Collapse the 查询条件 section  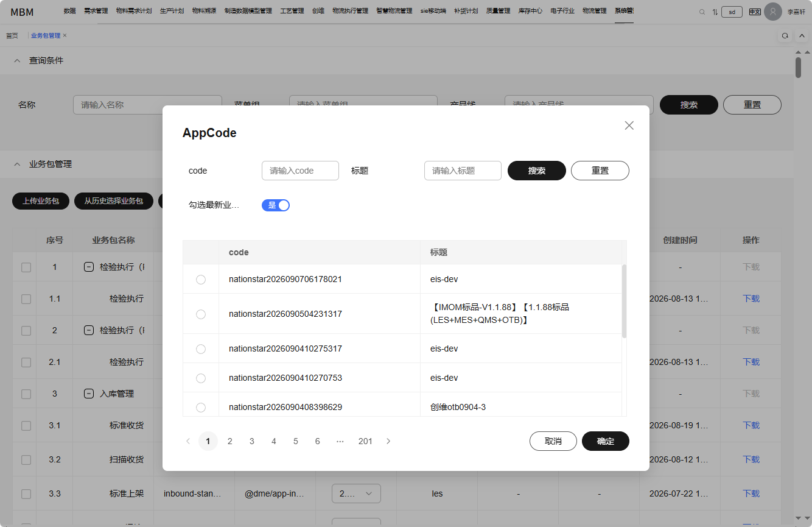coord(17,61)
